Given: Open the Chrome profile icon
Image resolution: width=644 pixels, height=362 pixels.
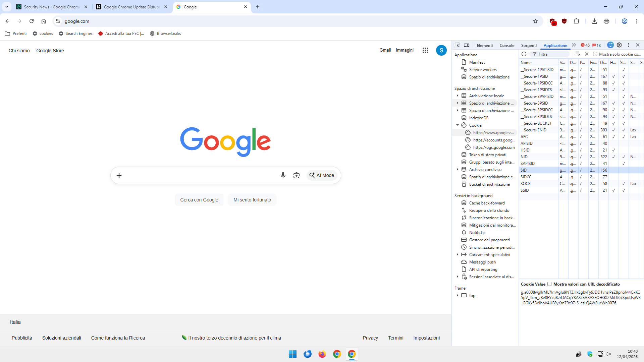Looking at the screenshot, I should click(625, 21).
